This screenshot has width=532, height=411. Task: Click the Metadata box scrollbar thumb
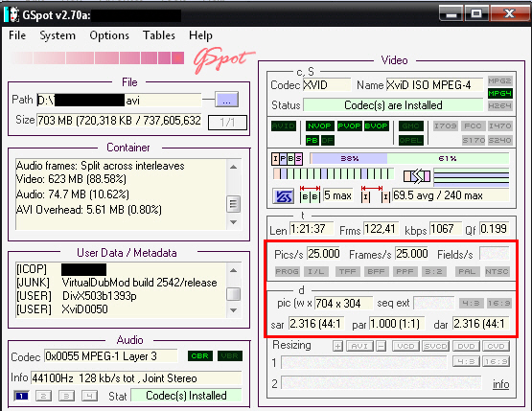tap(234, 294)
